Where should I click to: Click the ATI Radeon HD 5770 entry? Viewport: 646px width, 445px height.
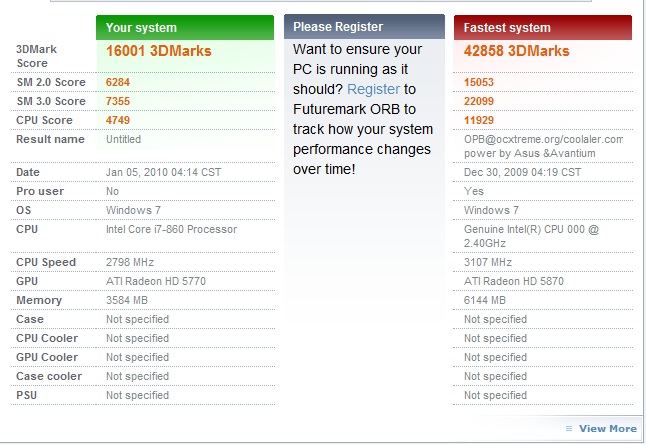(x=155, y=281)
